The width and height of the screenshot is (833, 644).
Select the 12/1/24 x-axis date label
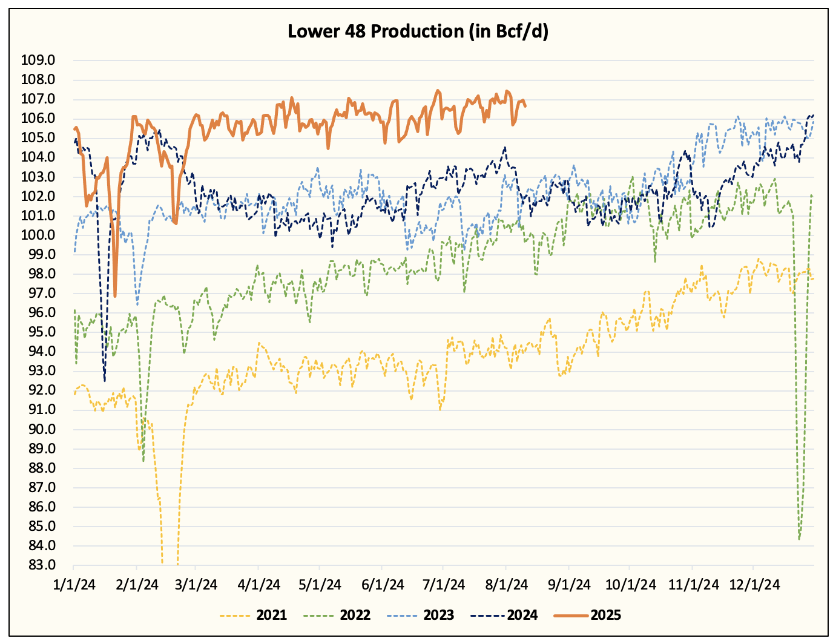click(753, 585)
